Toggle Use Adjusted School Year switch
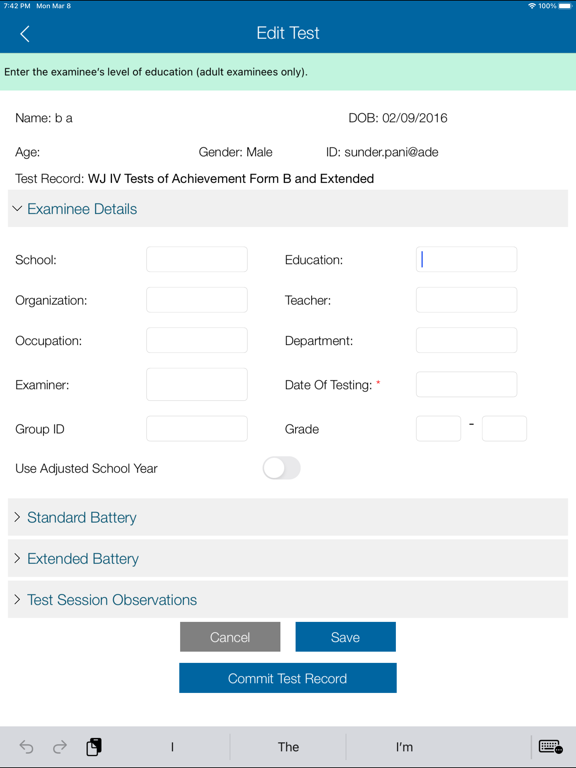 pos(282,468)
